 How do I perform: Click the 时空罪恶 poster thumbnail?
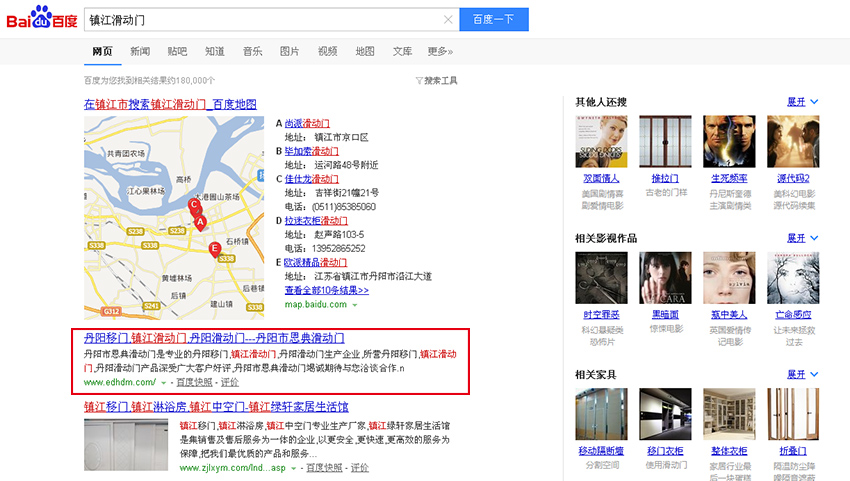(601, 278)
